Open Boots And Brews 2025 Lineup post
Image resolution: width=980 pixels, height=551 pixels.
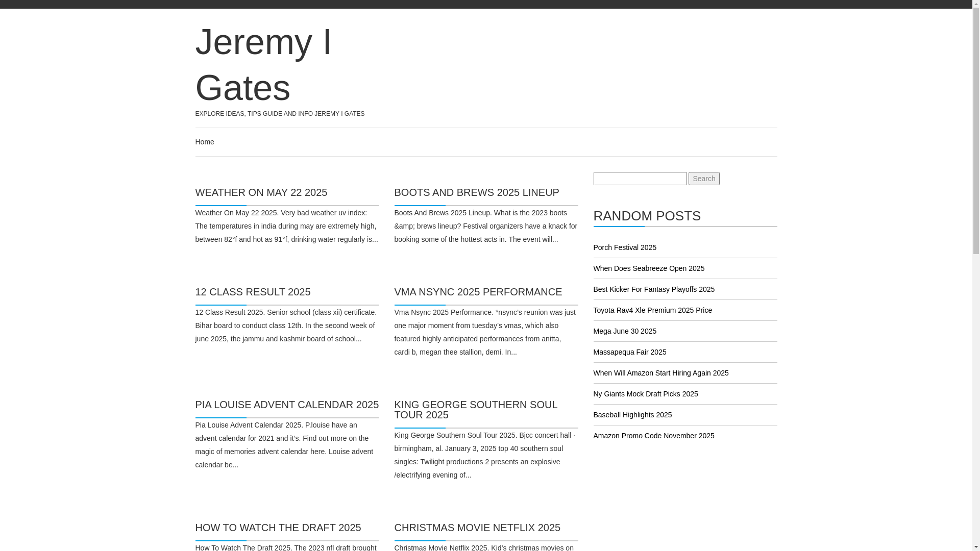click(x=477, y=192)
